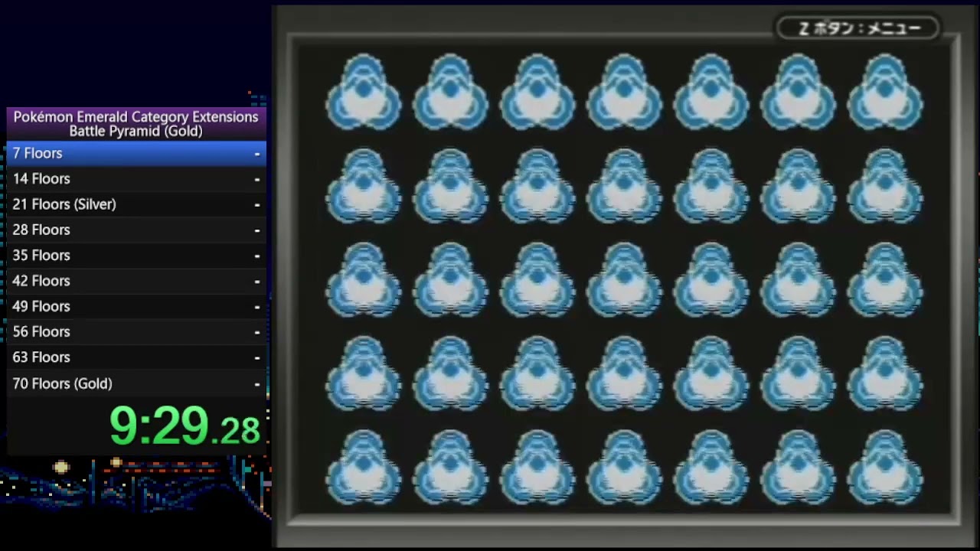Pick the seventh emblem in the third row
The height and width of the screenshot is (551, 980).
pyautogui.click(x=885, y=280)
